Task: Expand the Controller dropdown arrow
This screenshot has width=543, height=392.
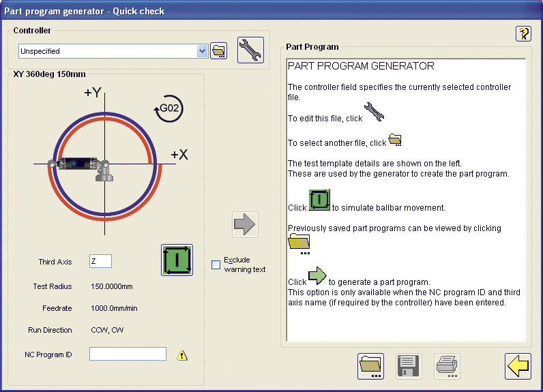Action: (x=202, y=51)
